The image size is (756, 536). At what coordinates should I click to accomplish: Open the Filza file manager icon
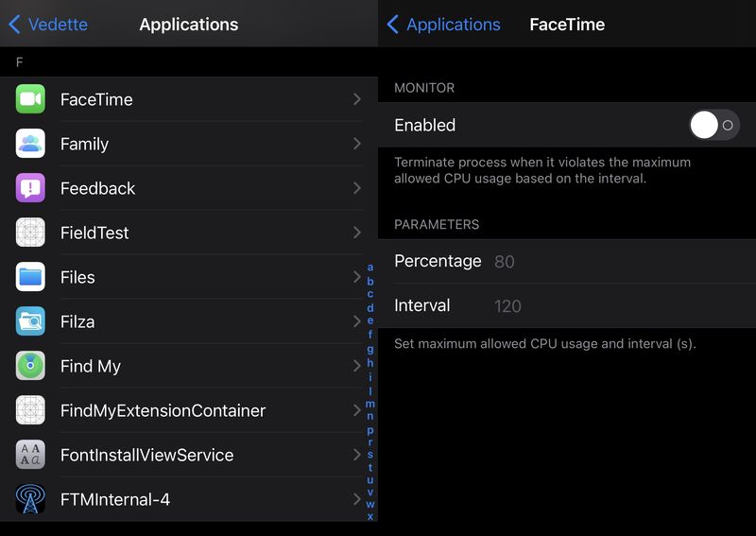pos(30,320)
